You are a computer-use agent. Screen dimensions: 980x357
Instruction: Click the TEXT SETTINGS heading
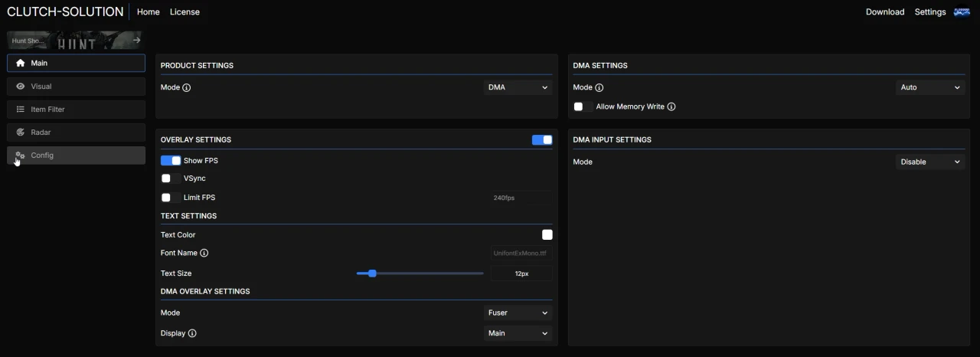[188, 216]
